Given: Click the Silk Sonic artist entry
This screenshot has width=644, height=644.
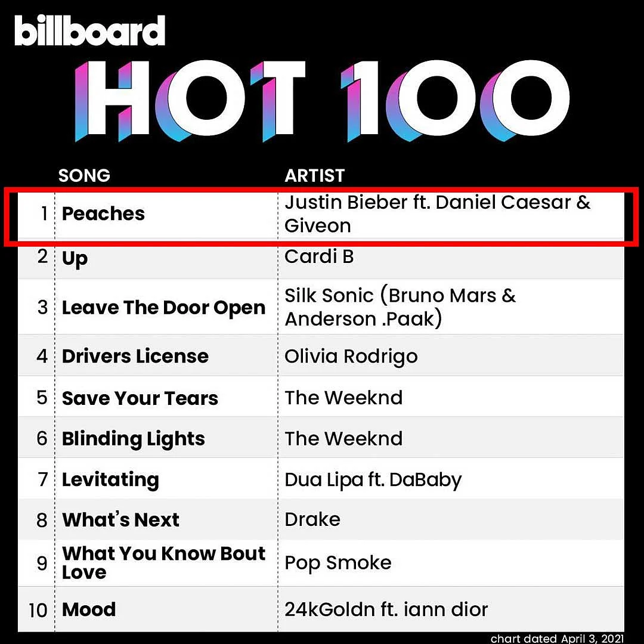Looking at the screenshot, I should (400, 307).
